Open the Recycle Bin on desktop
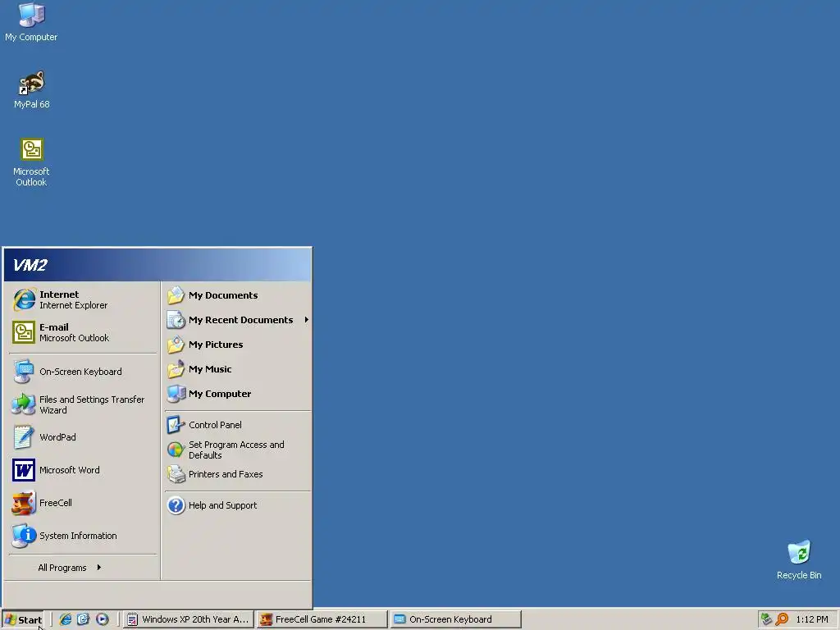Image resolution: width=840 pixels, height=630 pixels. pyautogui.click(x=799, y=559)
